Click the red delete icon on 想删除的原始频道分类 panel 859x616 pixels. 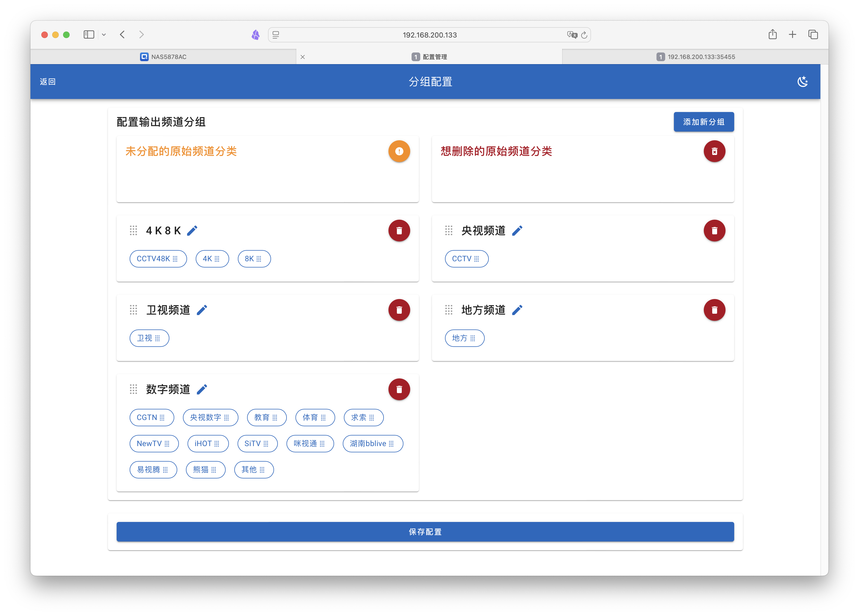[714, 151]
